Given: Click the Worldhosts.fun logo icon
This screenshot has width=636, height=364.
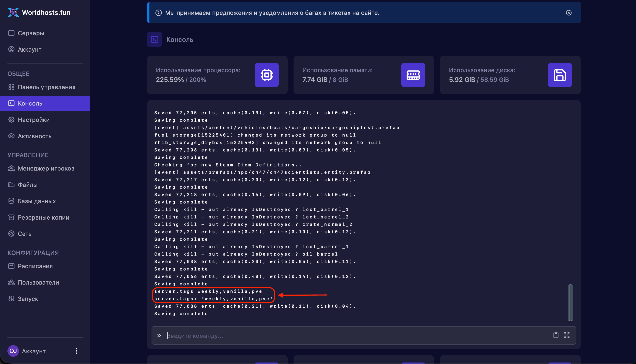Looking at the screenshot, I should (x=13, y=12).
